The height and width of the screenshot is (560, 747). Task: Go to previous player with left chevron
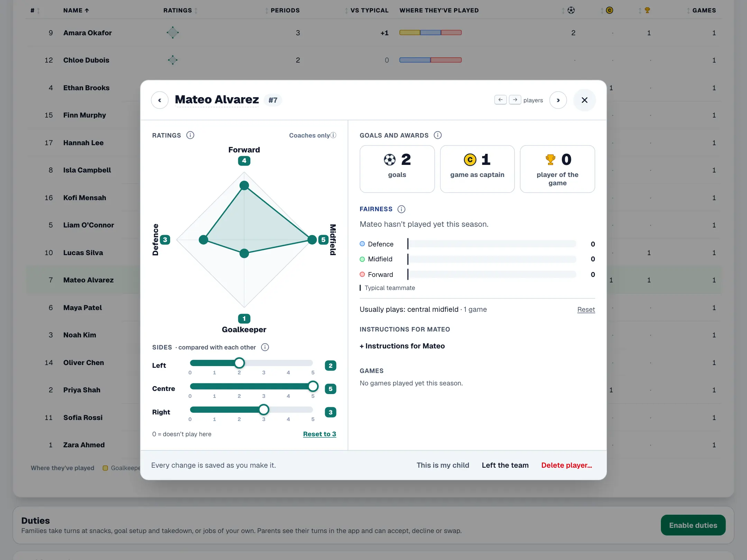pyautogui.click(x=160, y=100)
